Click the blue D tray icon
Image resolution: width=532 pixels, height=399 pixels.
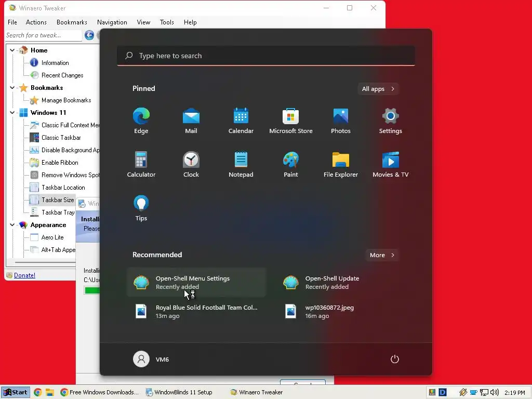pos(443,392)
